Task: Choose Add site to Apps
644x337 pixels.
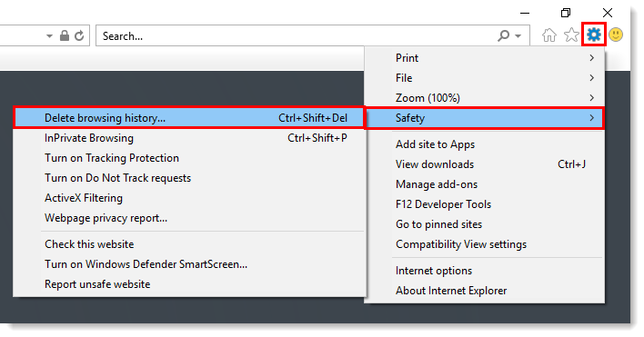Action: point(485,144)
